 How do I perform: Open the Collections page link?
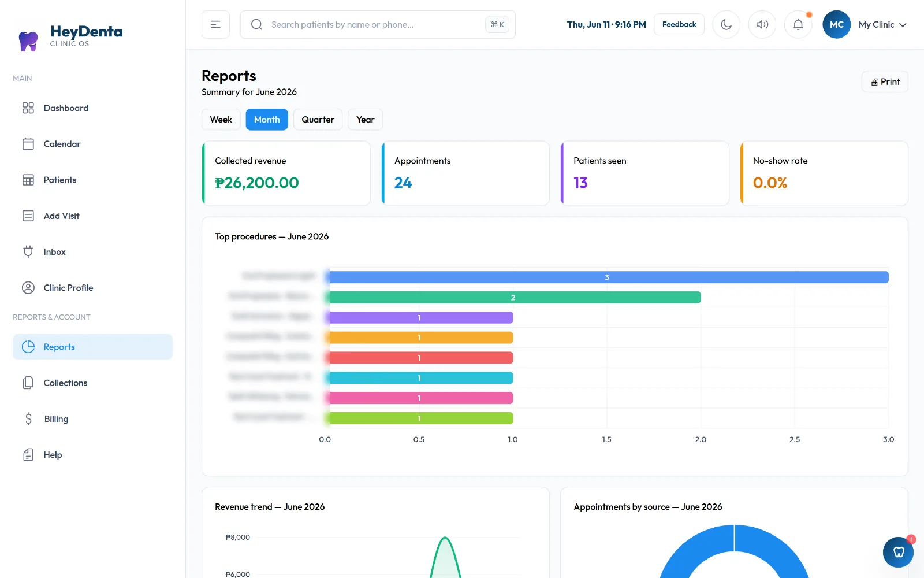click(x=92, y=383)
